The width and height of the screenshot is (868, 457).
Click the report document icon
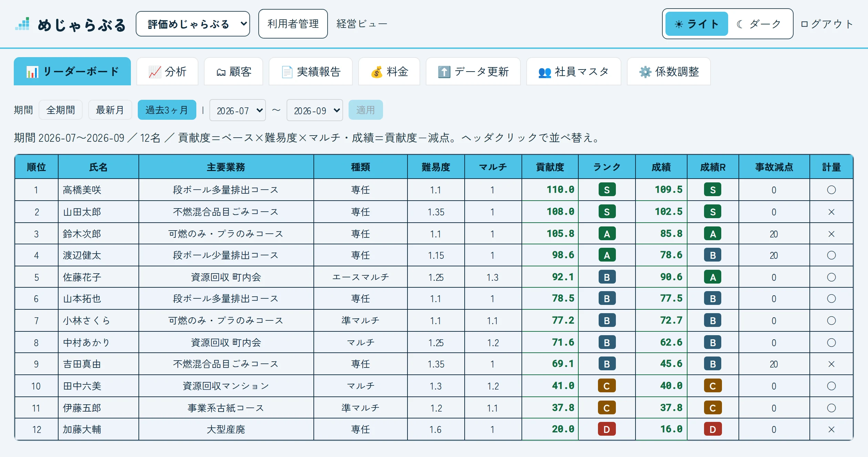287,72
